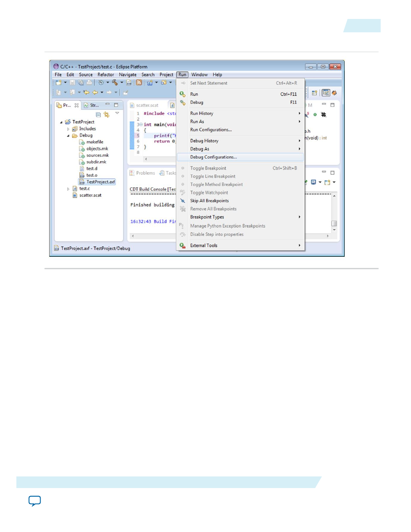Open the External Tools submenu

[x=240, y=246]
